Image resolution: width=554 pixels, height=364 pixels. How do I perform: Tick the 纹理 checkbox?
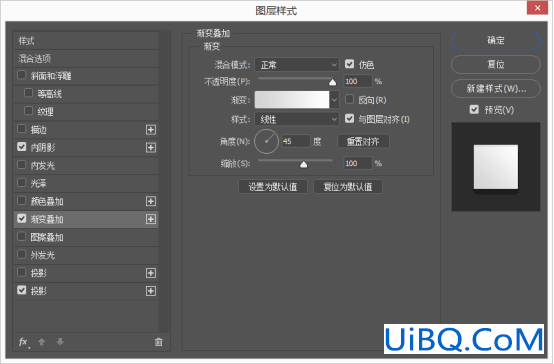[28, 111]
